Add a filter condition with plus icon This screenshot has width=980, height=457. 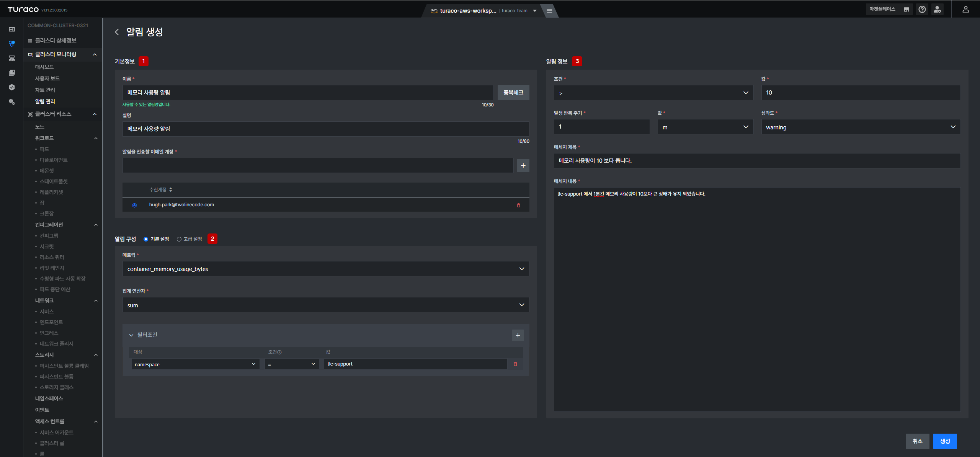(x=518, y=335)
